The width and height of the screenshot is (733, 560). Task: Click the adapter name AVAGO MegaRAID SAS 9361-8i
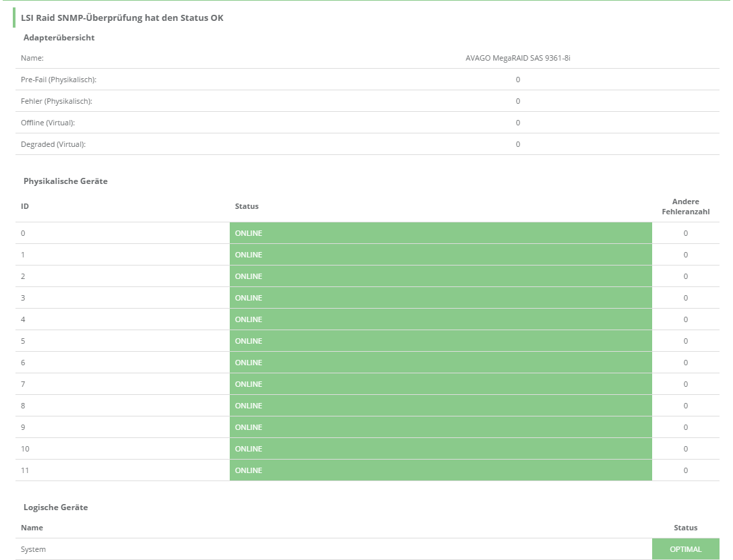(517, 58)
